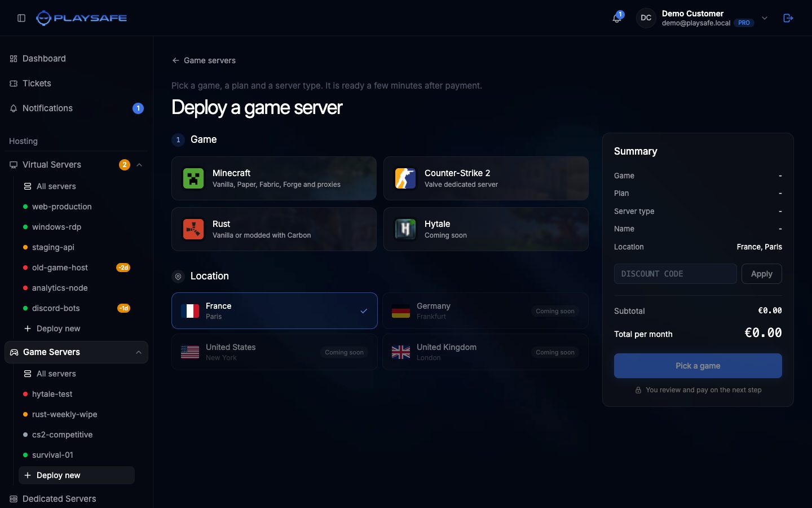The image size is (812, 508).
Task: Go back to Game servers
Action: [204, 60]
